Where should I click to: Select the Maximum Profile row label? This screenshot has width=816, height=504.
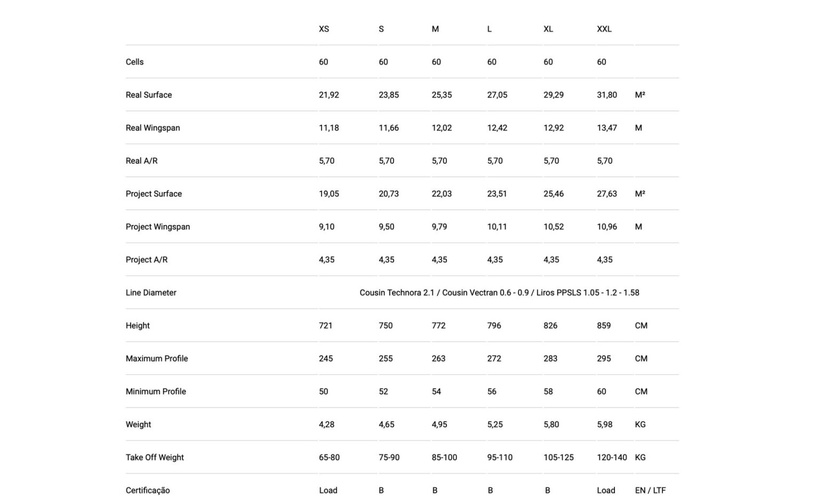pos(157,359)
